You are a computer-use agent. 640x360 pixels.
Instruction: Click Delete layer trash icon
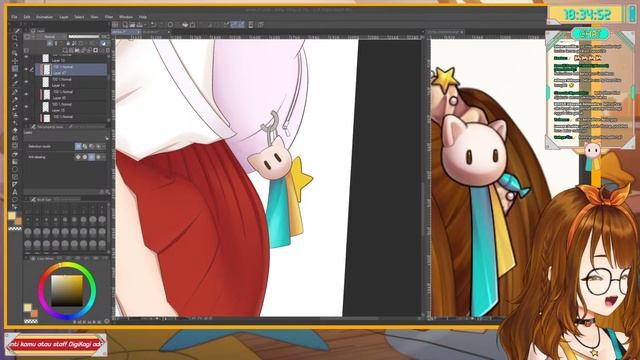[108, 50]
